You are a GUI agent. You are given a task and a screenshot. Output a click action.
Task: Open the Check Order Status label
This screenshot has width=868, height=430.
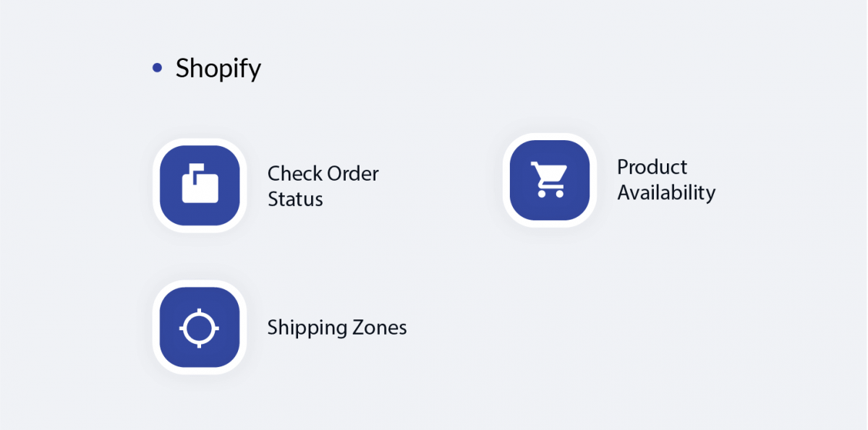323,186
